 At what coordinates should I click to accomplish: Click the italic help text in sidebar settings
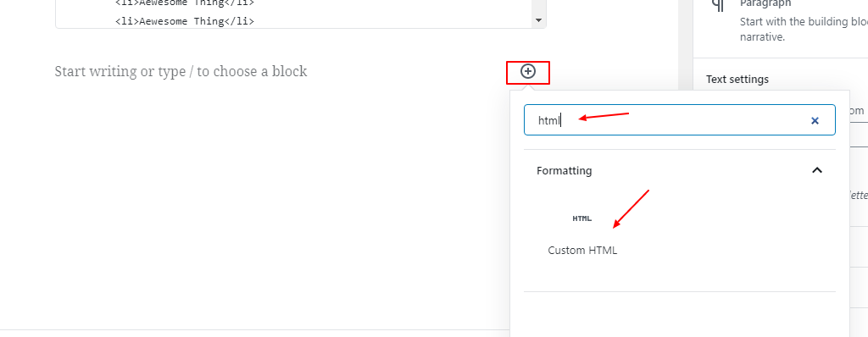[x=858, y=194]
